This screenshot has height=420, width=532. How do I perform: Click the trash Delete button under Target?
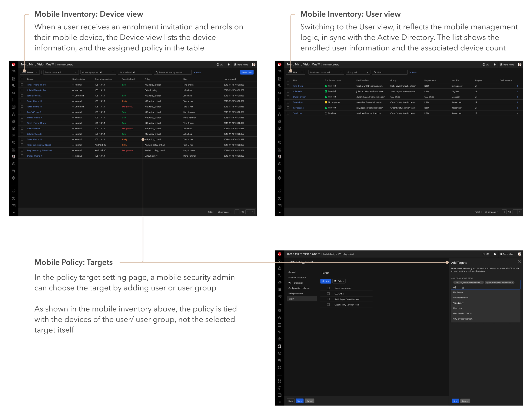point(339,281)
